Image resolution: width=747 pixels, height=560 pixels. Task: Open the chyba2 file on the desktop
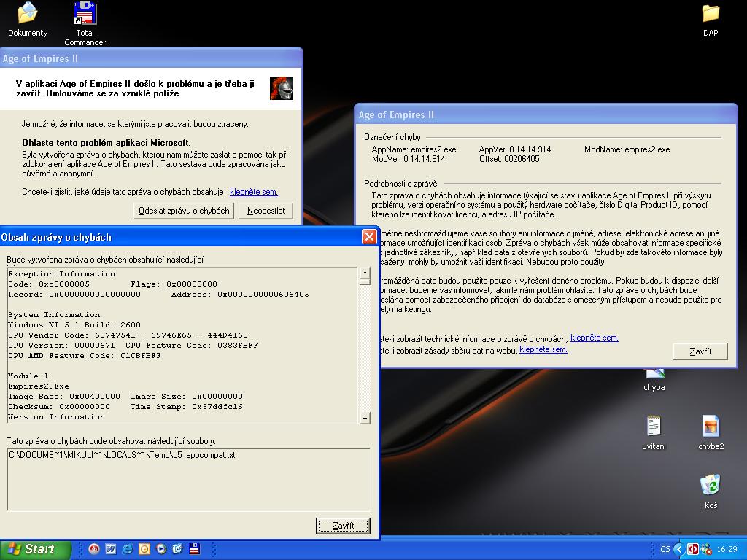(x=711, y=427)
